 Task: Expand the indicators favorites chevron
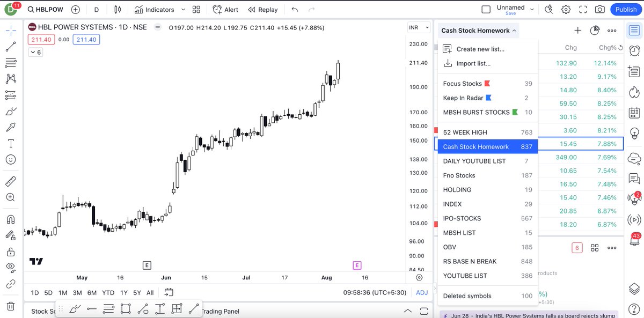point(183,10)
